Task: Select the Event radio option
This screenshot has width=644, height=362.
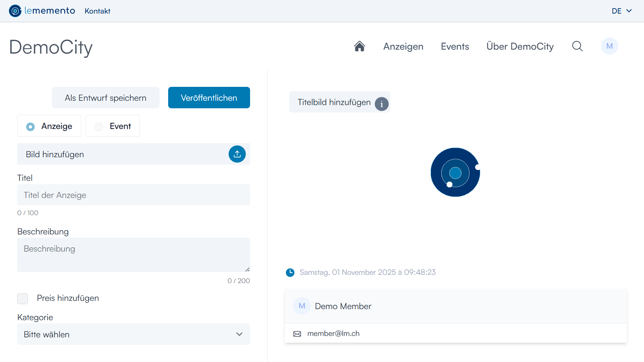Action: 99,127
